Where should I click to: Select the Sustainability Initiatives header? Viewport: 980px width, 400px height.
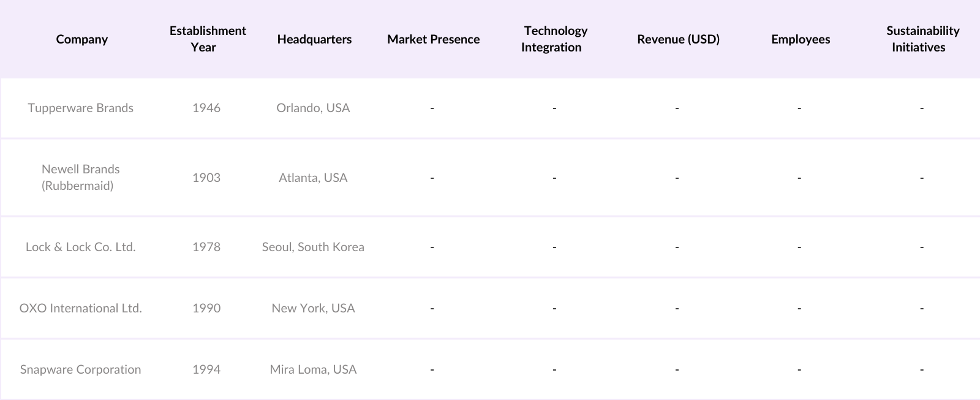[922, 39]
